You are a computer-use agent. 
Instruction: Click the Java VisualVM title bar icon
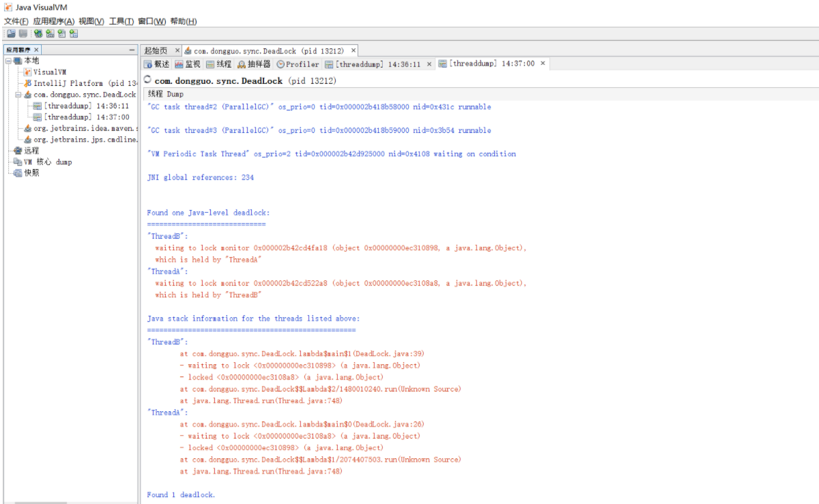tap(8, 7)
